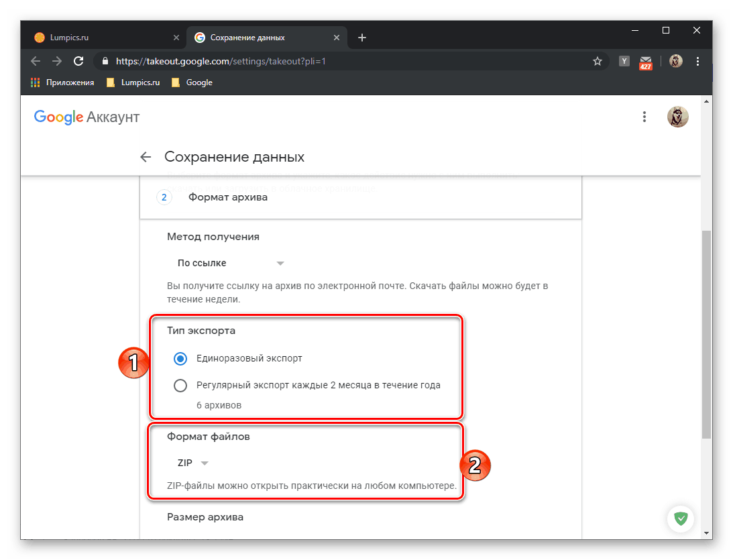
Task: Click the mail extension icon showing 427
Action: [x=645, y=62]
